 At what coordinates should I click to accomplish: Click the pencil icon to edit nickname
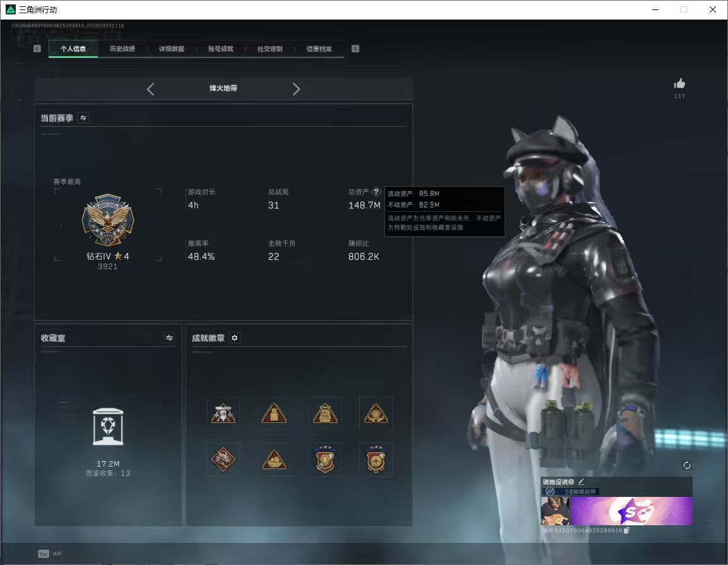581,482
